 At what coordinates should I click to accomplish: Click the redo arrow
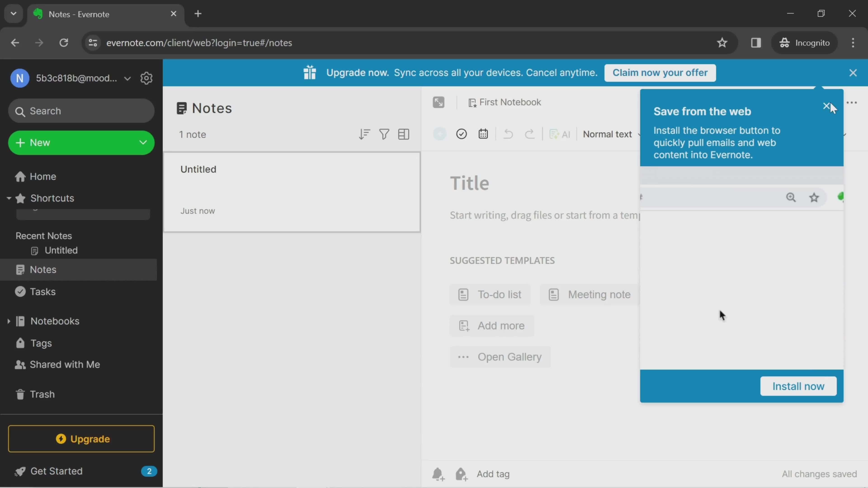point(530,134)
